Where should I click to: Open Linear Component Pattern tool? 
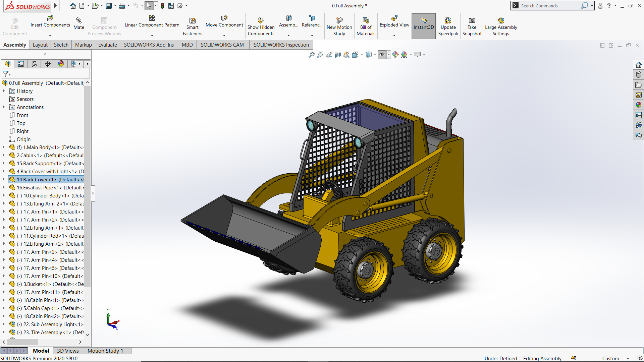coord(152,22)
